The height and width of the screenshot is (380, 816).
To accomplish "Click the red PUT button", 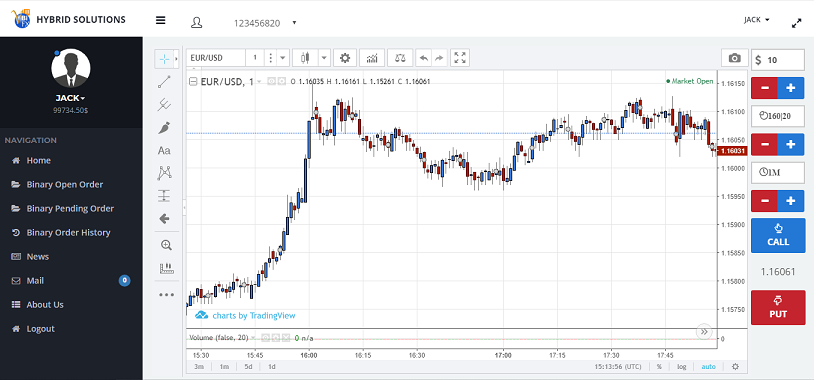I will [x=778, y=308].
